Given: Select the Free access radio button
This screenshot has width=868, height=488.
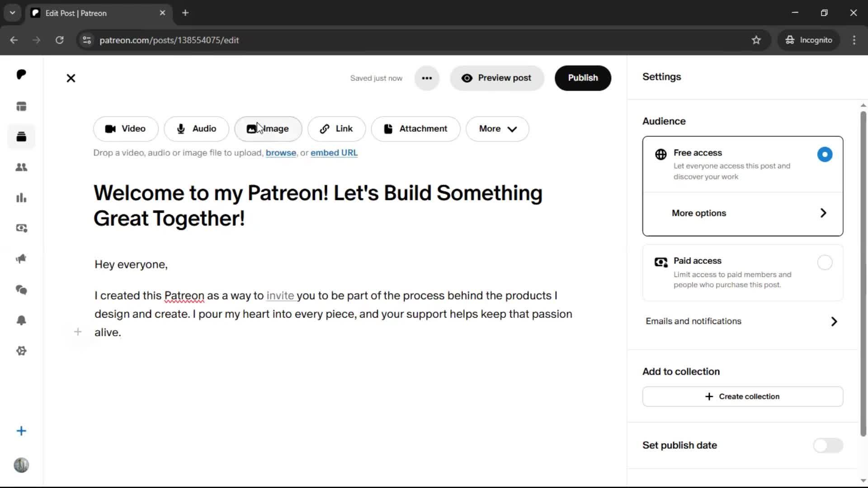Looking at the screenshot, I should pos(825,155).
